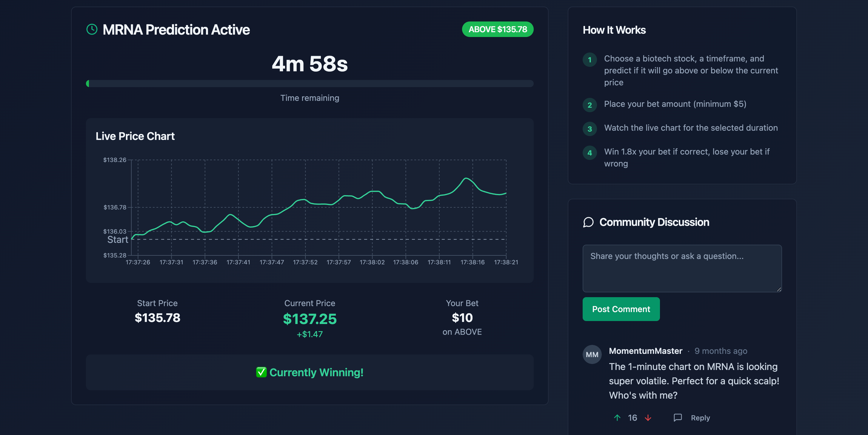Click the green checkmark in Currently Winning banner
The width and height of the screenshot is (868, 435).
[x=261, y=372]
